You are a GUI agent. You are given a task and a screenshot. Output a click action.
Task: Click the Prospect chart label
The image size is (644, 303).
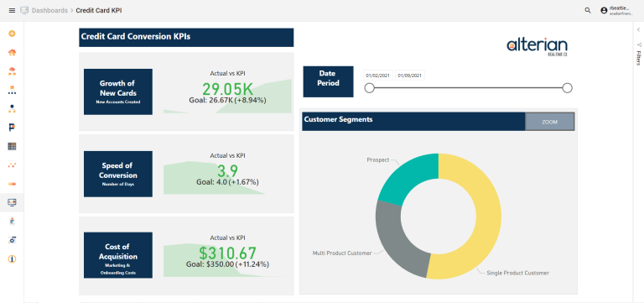[x=378, y=160]
